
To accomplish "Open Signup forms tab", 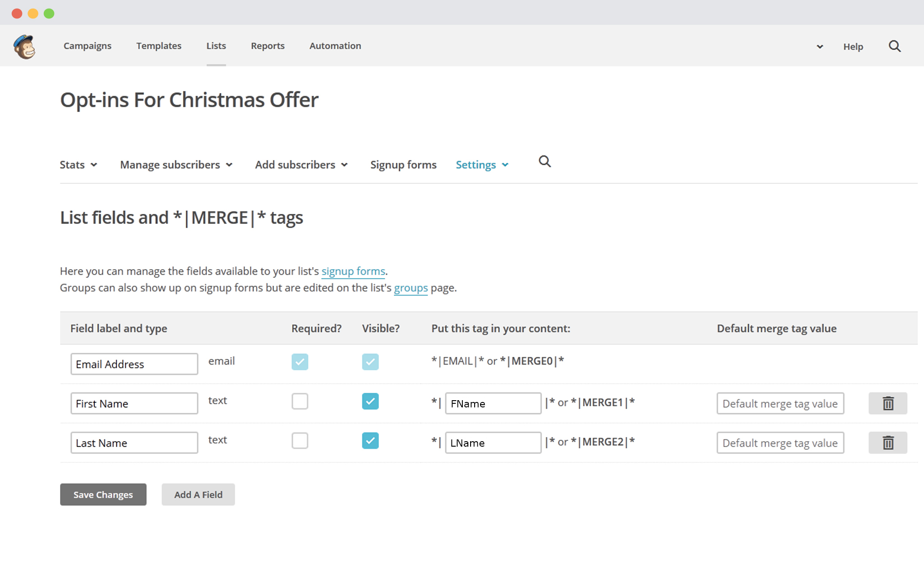I will pyautogui.click(x=403, y=165).
